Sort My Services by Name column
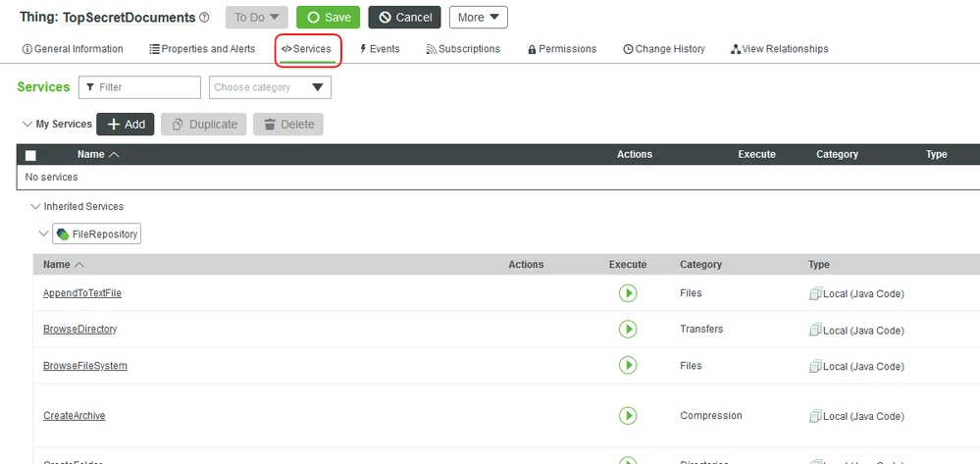The width and height of the screenshot is (980, 464). click(x=98, y=154)
